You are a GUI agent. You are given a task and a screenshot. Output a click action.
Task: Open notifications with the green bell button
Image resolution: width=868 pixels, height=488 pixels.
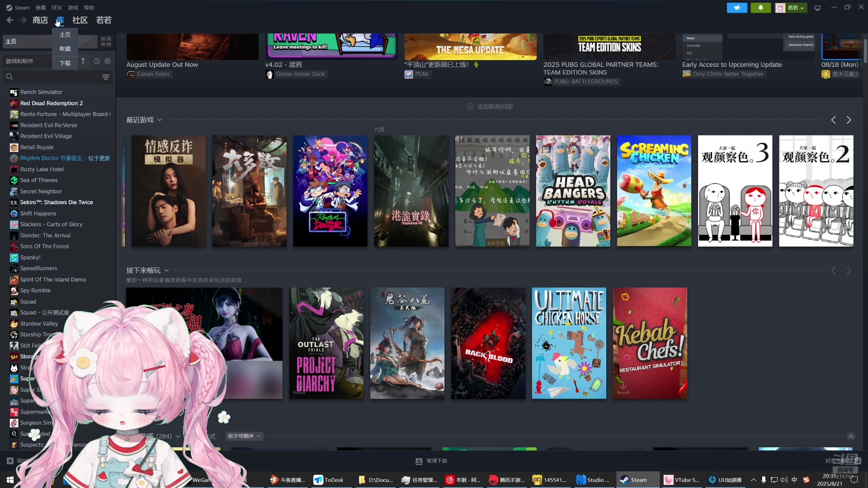(760, 8)
